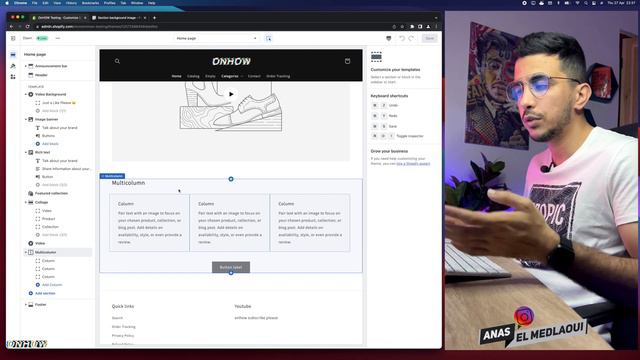Click Add Column under Multicolumn
640x360 pixels.
(x=52, y=285)
